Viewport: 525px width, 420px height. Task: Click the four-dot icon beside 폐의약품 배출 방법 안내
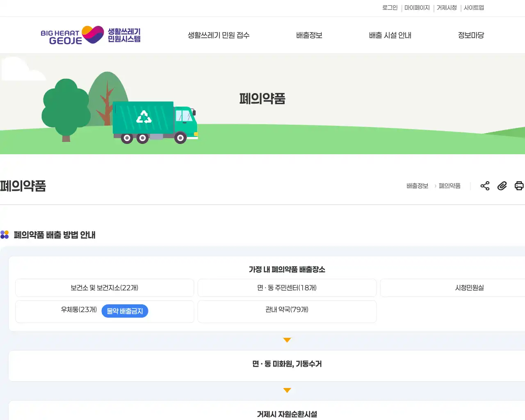point(5,235)
